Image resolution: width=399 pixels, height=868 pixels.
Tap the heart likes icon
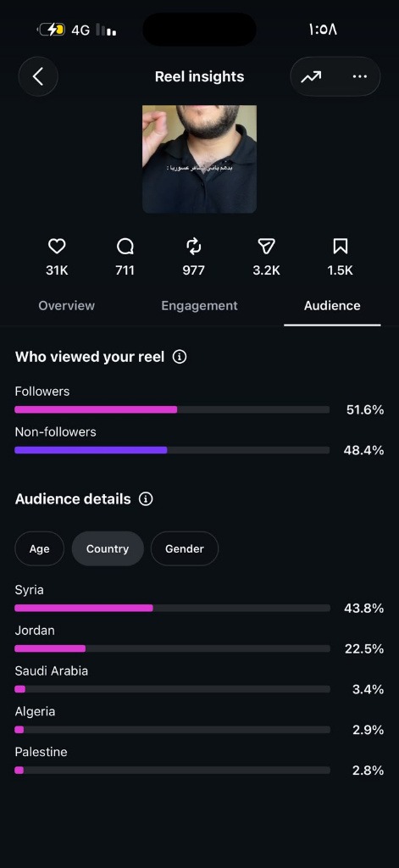(x=57, y=247)
